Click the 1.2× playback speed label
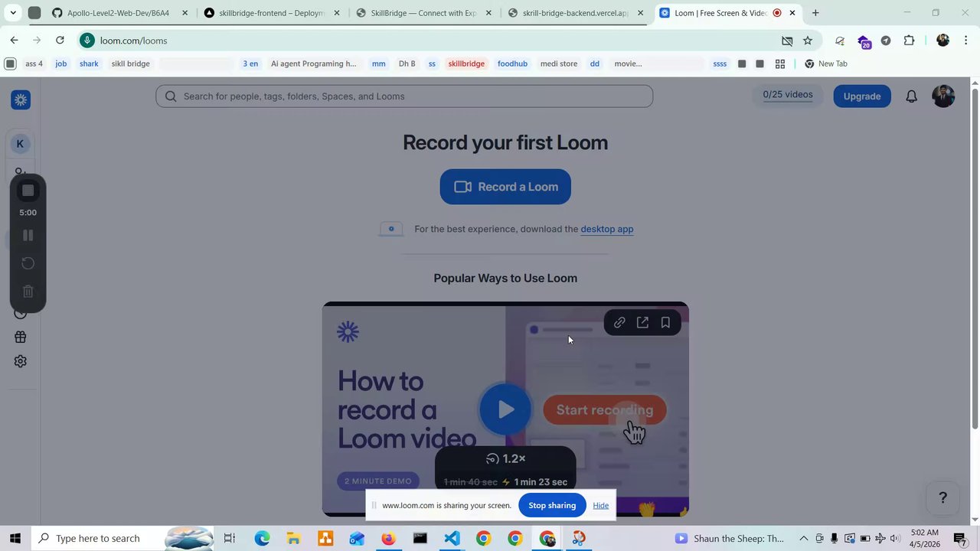Viewport: 980px width, 551px height. coord(506,458)
